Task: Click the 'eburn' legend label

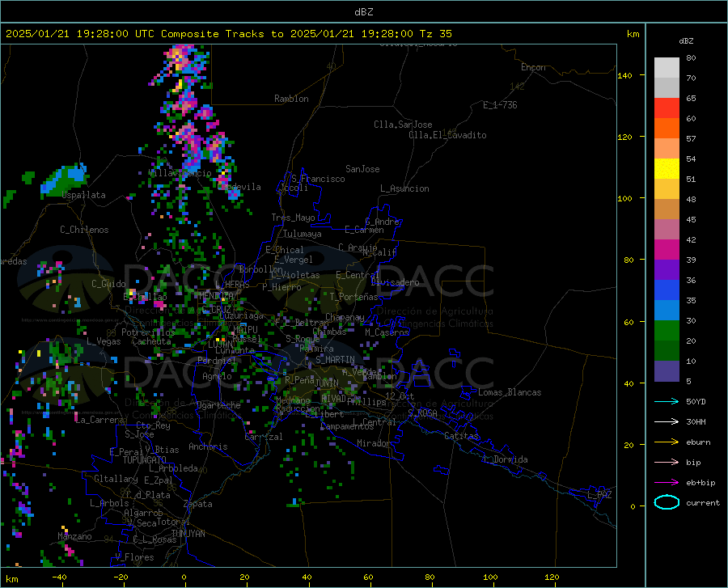Action: 698,442
